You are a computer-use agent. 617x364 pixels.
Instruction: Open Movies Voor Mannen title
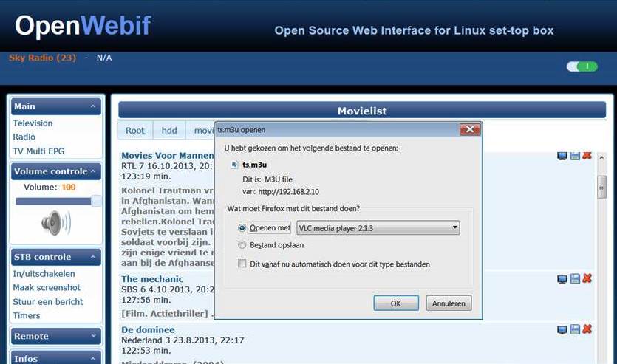pyautogui.click(x=168, y=156)
